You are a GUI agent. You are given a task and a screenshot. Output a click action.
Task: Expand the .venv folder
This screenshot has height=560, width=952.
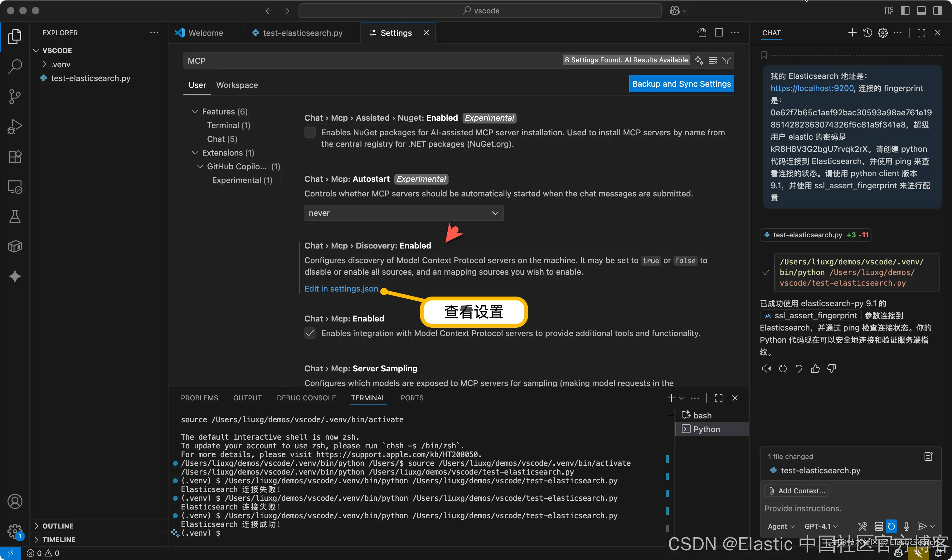[x=44, y=65]
